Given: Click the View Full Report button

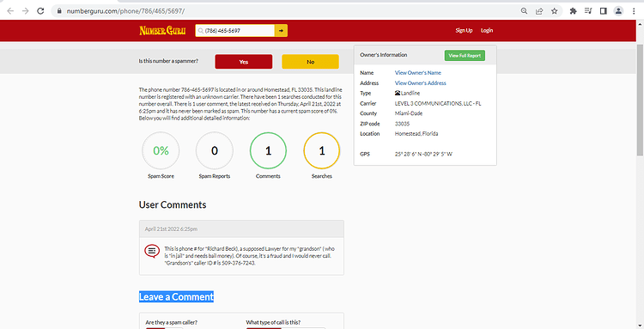Looking at the screenshot, I should (465, 56).
